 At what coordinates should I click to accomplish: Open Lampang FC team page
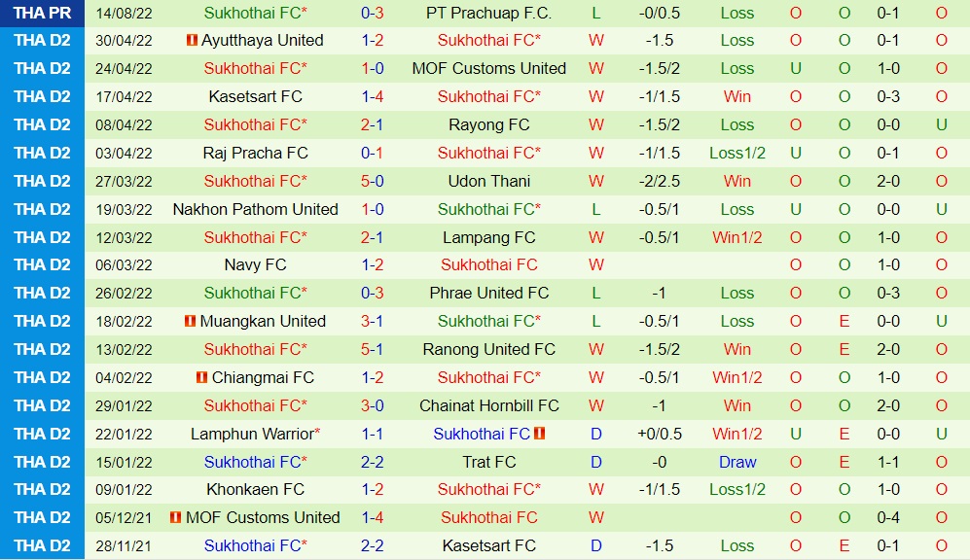point(488,237)
